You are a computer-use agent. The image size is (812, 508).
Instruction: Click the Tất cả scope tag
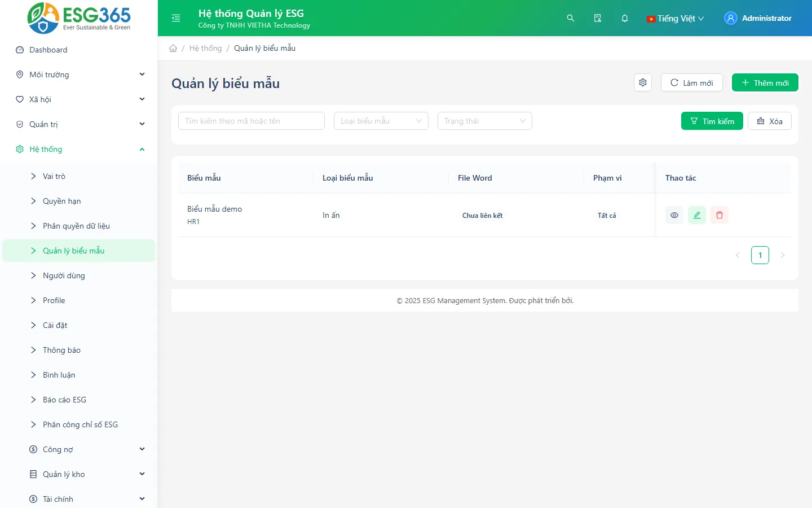(x=607, y=216)
